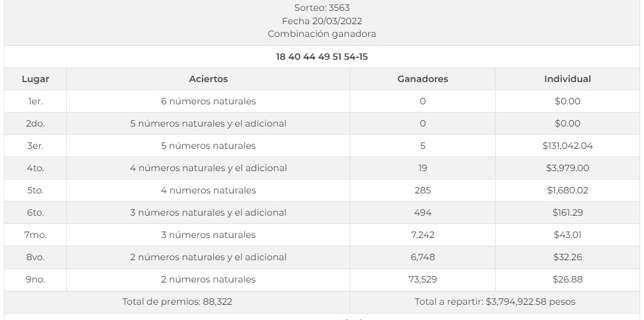This screenshot has width=644, height=320.
Task: Select "5 números naturales y el adicional" cell
Action: click(x=208, y=123)
